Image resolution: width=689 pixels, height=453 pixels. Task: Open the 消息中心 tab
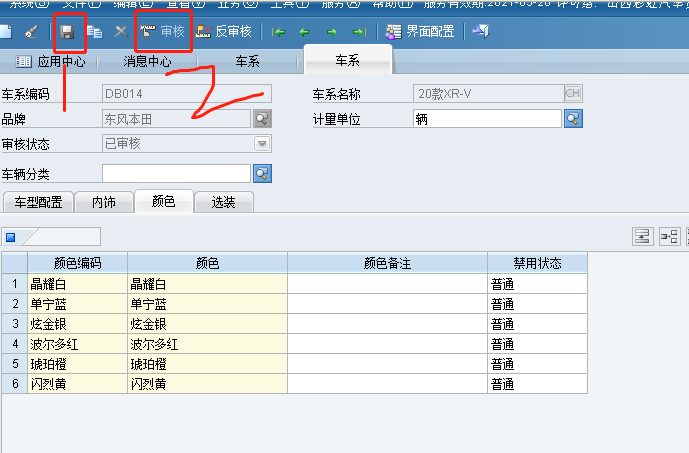146,62
